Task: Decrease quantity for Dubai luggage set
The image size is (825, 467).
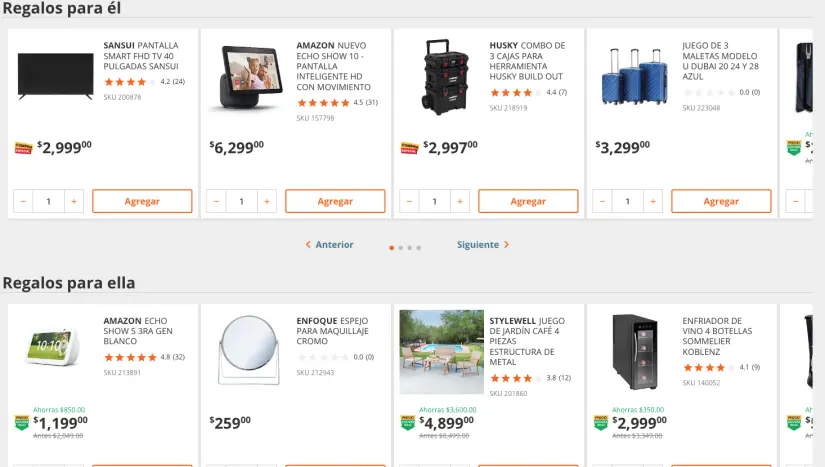Action: (602, 201)
